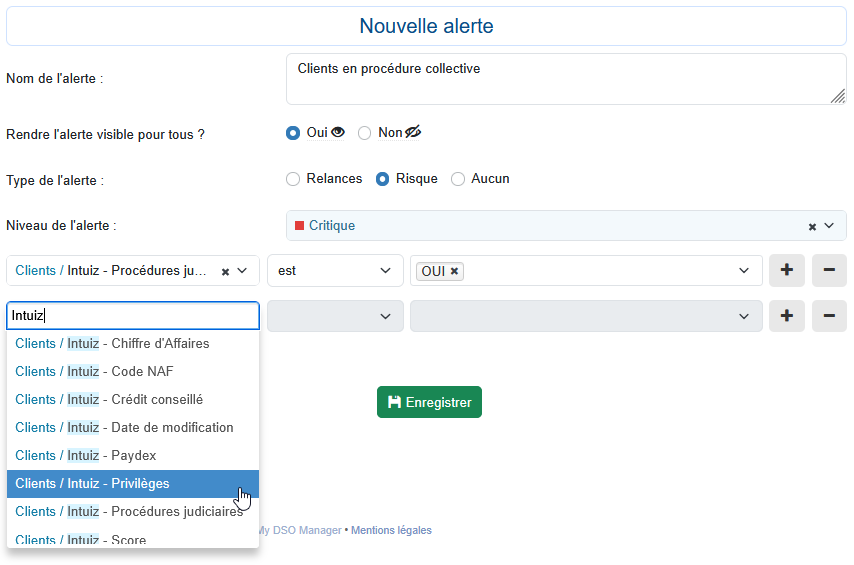This screenshot has width=854, height=565.
Task: Choose the Aucun alert type
Action: pos(458,179)
